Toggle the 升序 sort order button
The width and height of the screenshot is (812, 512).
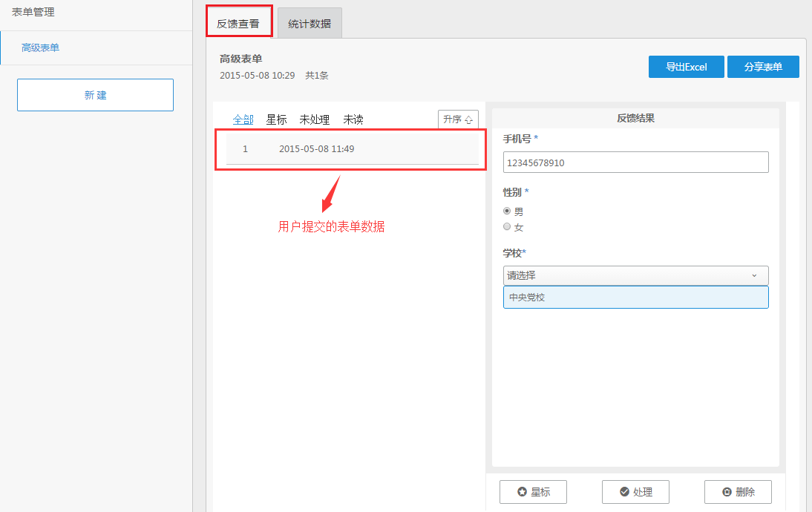[x=458, y=119]
